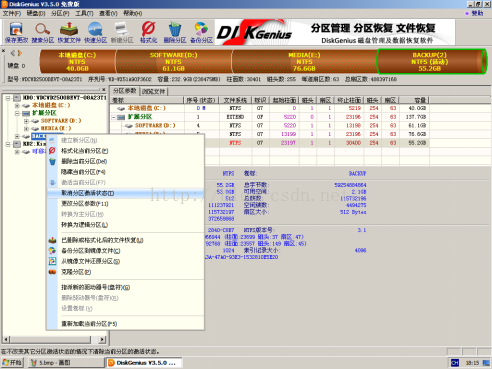
Task: Expand the local disk C: tree node
Action: 17,105
